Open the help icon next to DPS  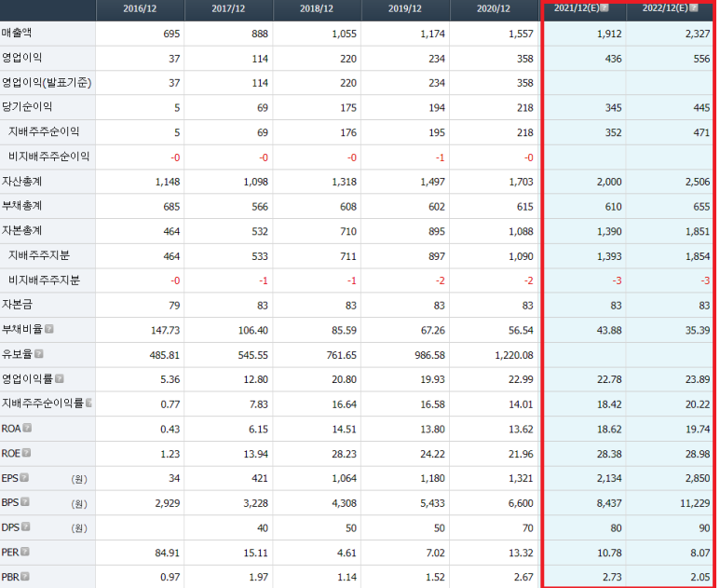click(x=26, y=526)
